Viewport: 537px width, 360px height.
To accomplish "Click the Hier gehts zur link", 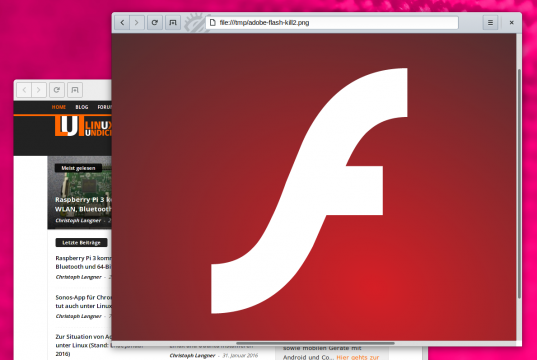I will coord(358,357).
